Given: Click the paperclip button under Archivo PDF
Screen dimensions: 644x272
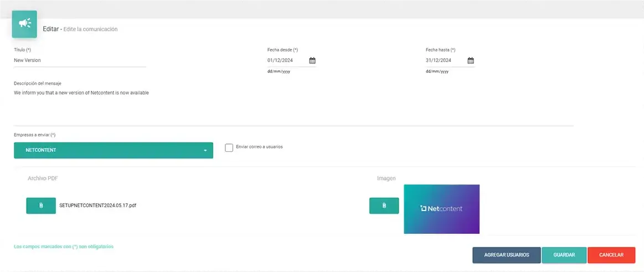Looking at the screenshot, I should coord(41,206).
